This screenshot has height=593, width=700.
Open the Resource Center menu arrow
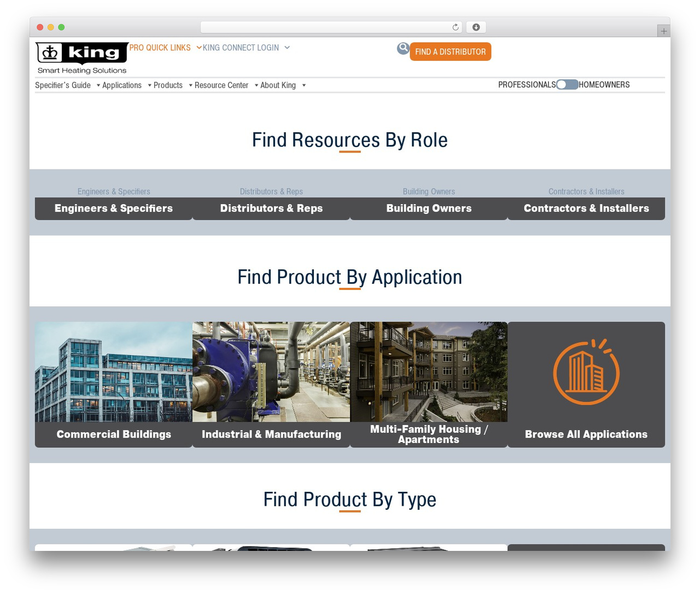(256, 85)
